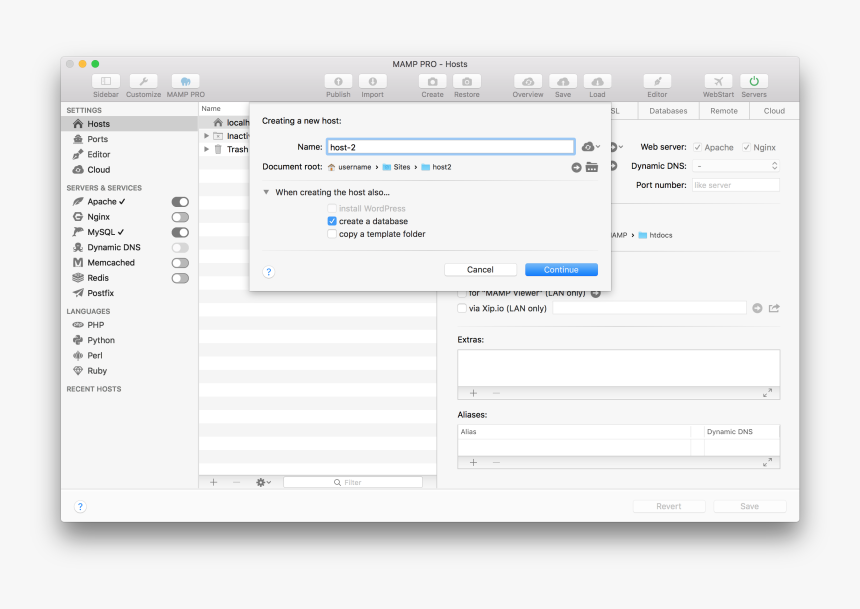Image resolution: width=860 pixels, height=609 pixels.
Task: Open the Customize wrench toolbar icon
Action: point(143,81)
